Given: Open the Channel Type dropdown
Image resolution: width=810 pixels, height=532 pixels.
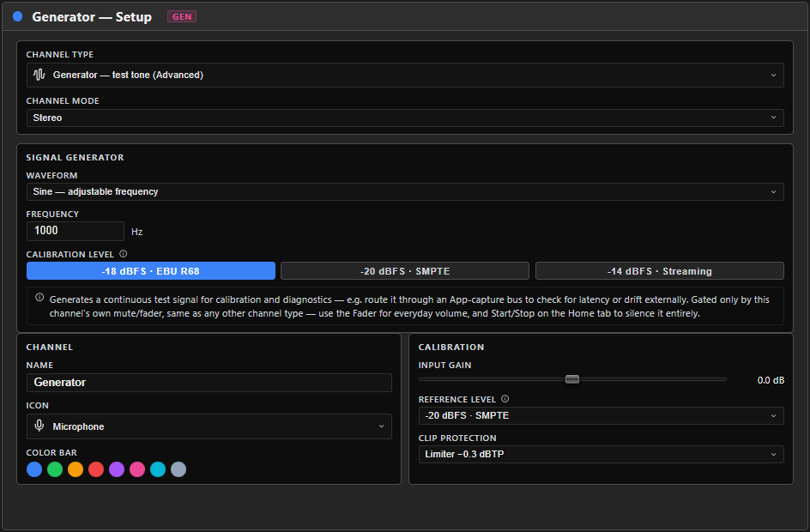Looking at the screenshot, I should click(405, 75).
